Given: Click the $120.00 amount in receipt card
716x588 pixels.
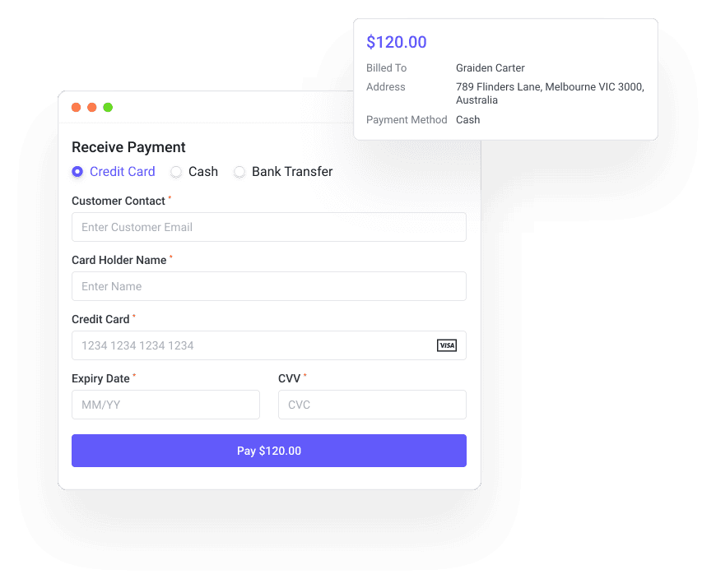Looking at the screenshot, I should click(397, 42).
